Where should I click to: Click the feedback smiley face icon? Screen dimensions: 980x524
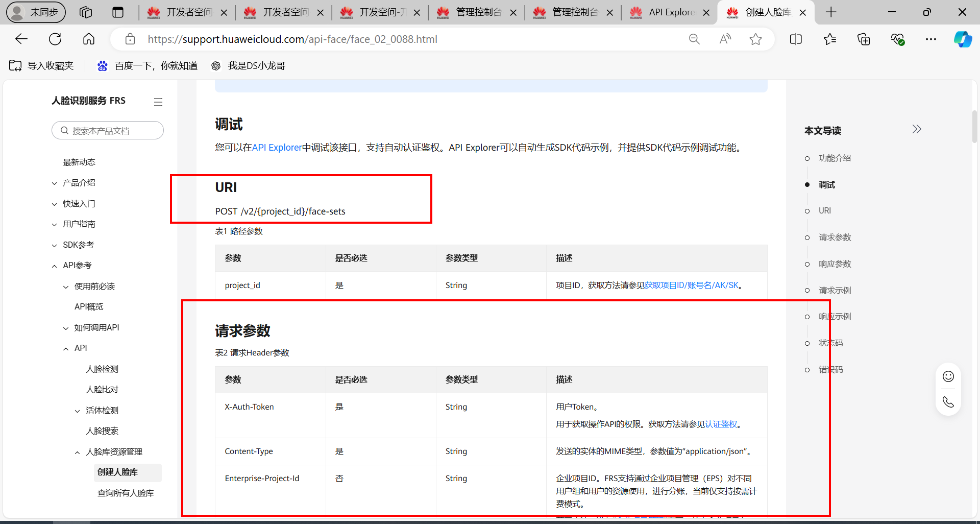tap(948, 377)
